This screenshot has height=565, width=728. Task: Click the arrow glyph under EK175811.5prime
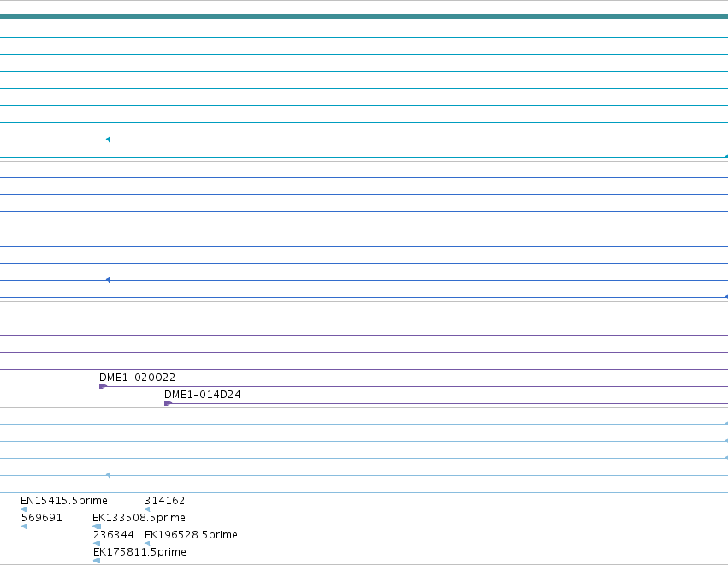tap(97, 561)
